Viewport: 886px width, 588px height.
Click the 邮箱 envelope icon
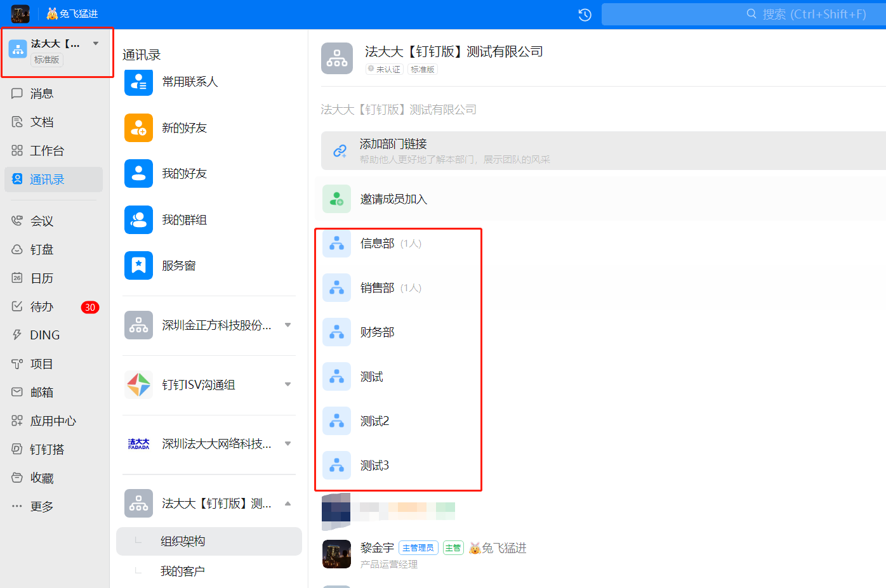17,392
